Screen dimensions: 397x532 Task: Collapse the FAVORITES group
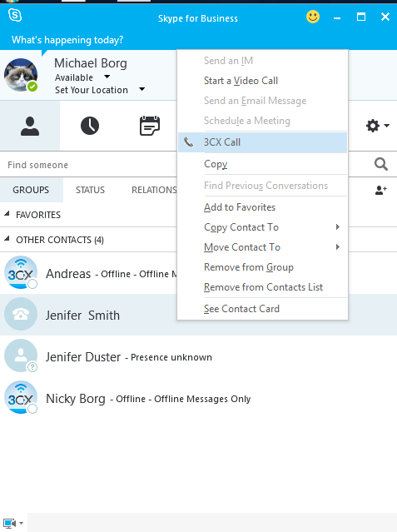tap(7, 213)
